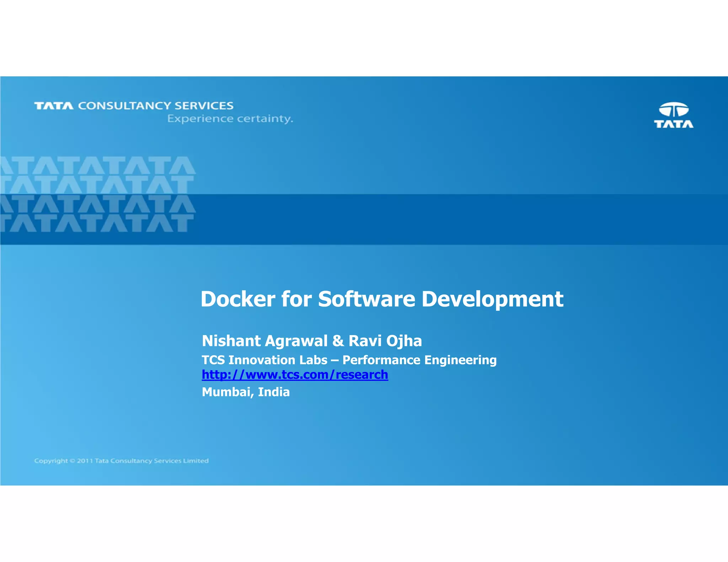728x562 pixels.
Task: Click the copyright 2011 footer notice
Action: point(121,461)
